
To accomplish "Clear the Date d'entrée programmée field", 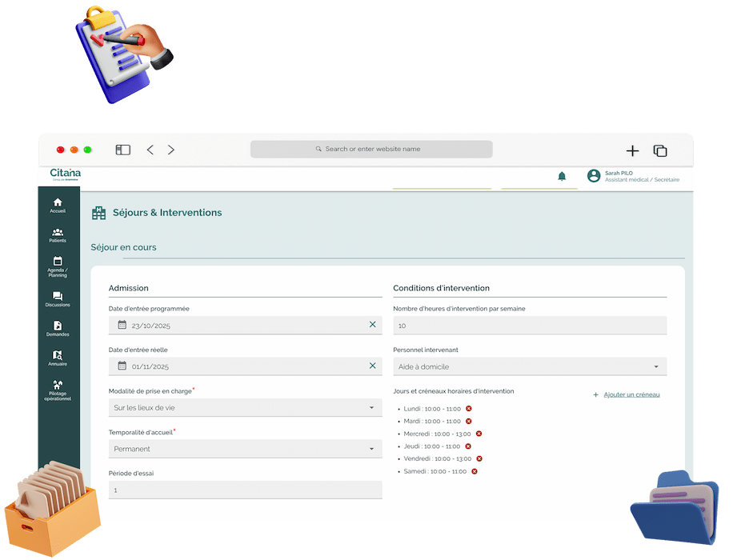I will [372, 325].
